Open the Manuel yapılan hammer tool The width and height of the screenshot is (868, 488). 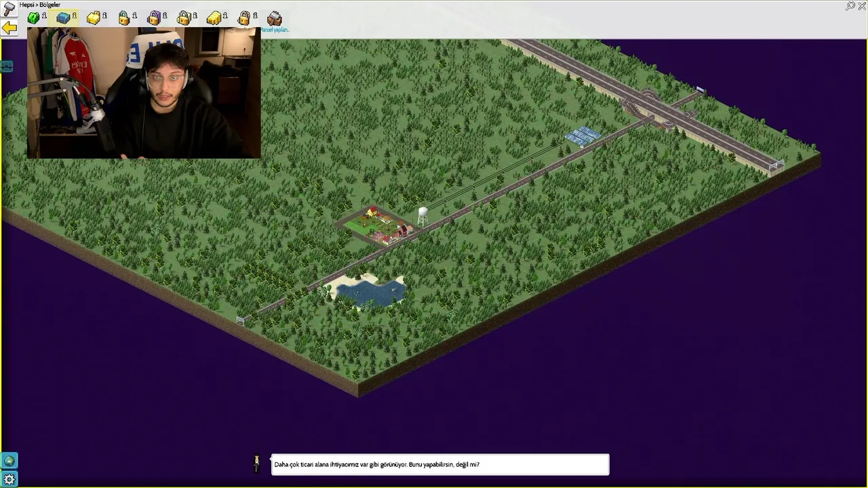coord(275,18)
